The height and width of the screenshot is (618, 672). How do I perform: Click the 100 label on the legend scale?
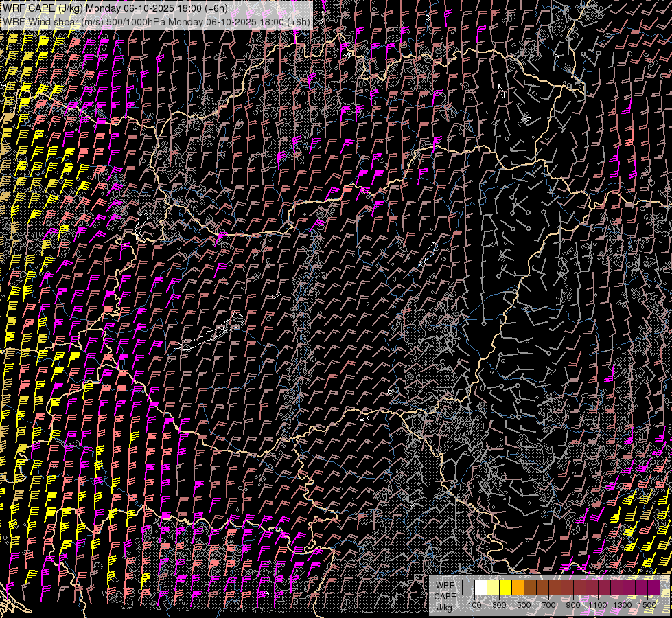coord(474,604)
